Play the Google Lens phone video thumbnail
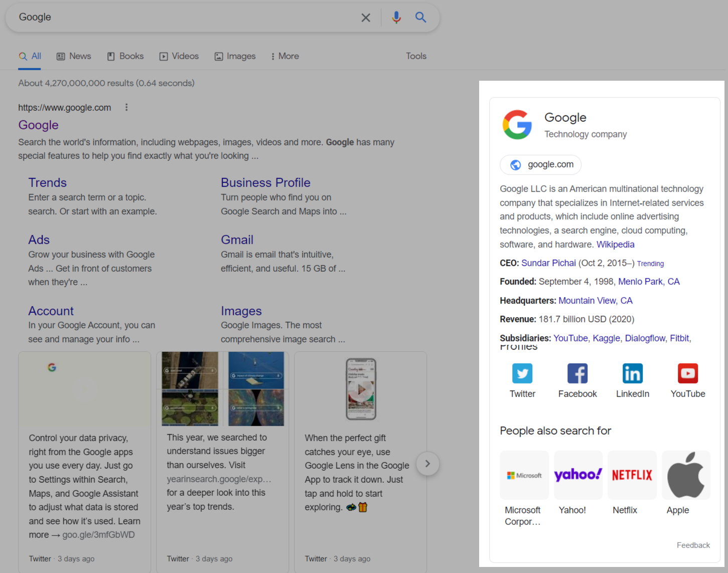This screenshot has height=573, width=728. pos(361,389)
